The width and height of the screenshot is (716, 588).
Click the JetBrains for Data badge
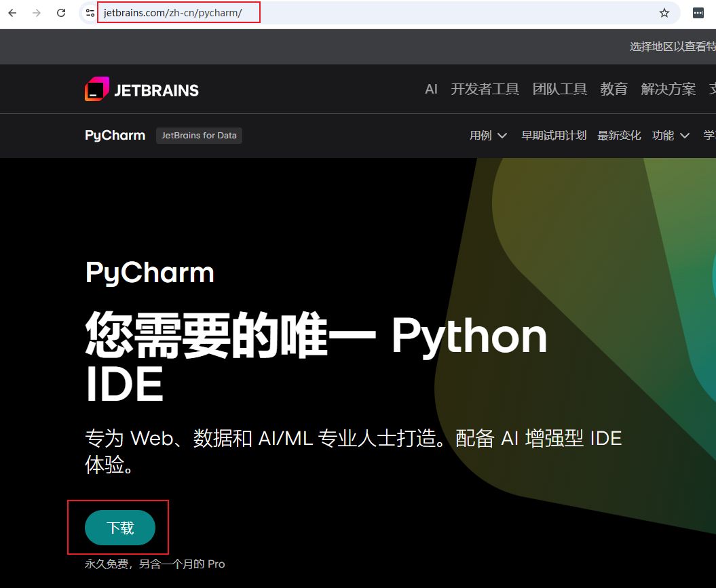(x=199, y=135)
